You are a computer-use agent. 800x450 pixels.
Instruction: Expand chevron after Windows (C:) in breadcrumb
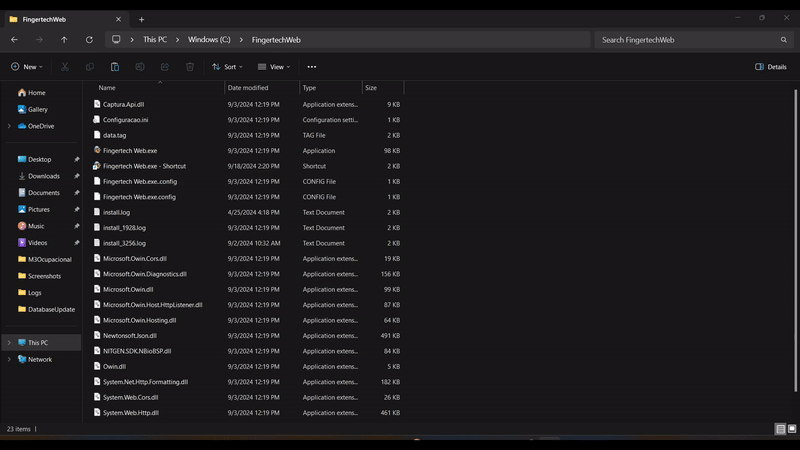click(241, 40)
